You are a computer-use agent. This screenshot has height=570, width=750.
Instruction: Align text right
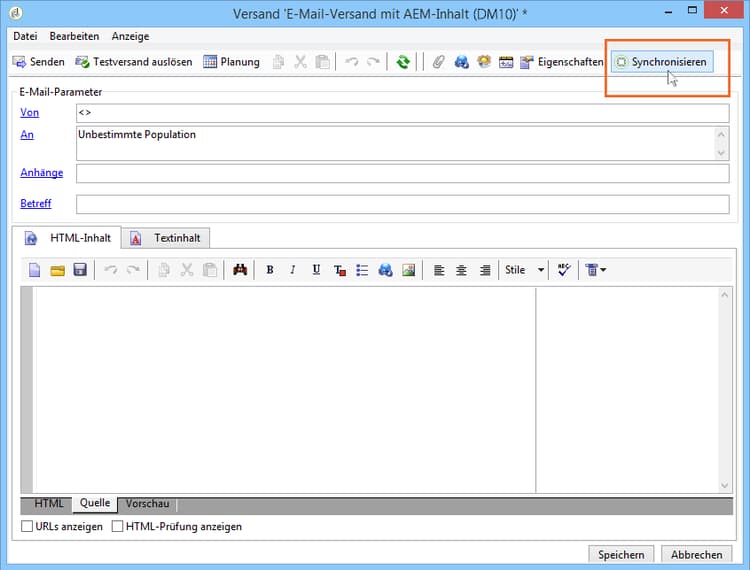(485, 271)
